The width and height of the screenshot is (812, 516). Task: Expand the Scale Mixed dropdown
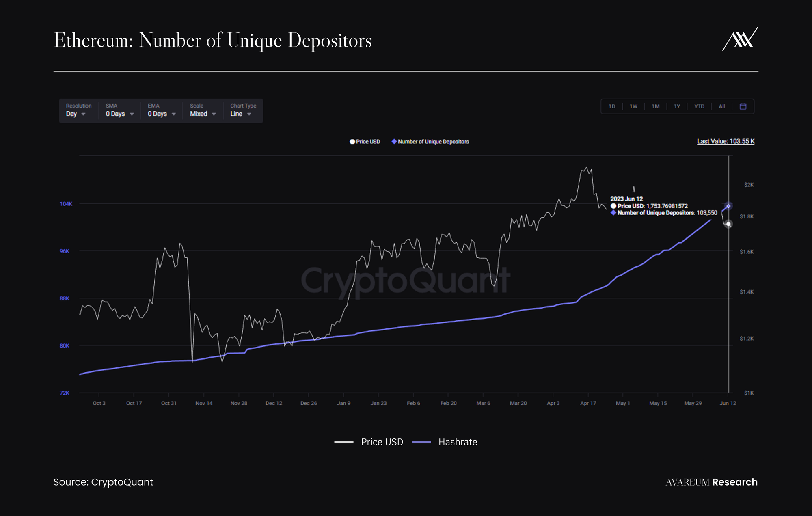(203, 114)
